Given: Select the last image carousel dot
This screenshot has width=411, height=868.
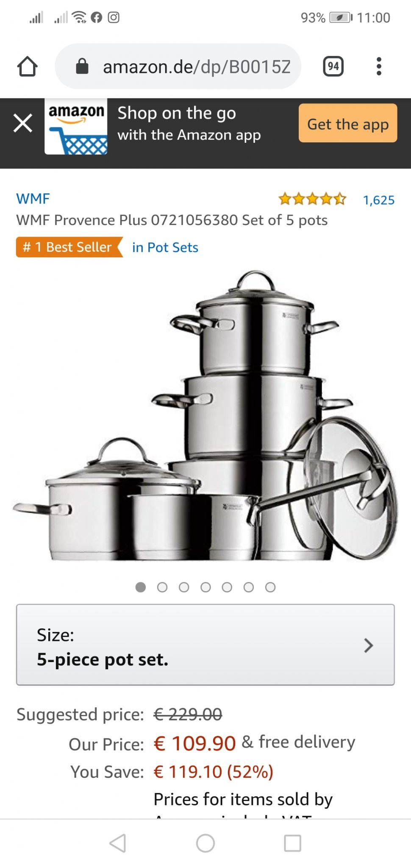Looking at the screenshot, I should [270, 587].
